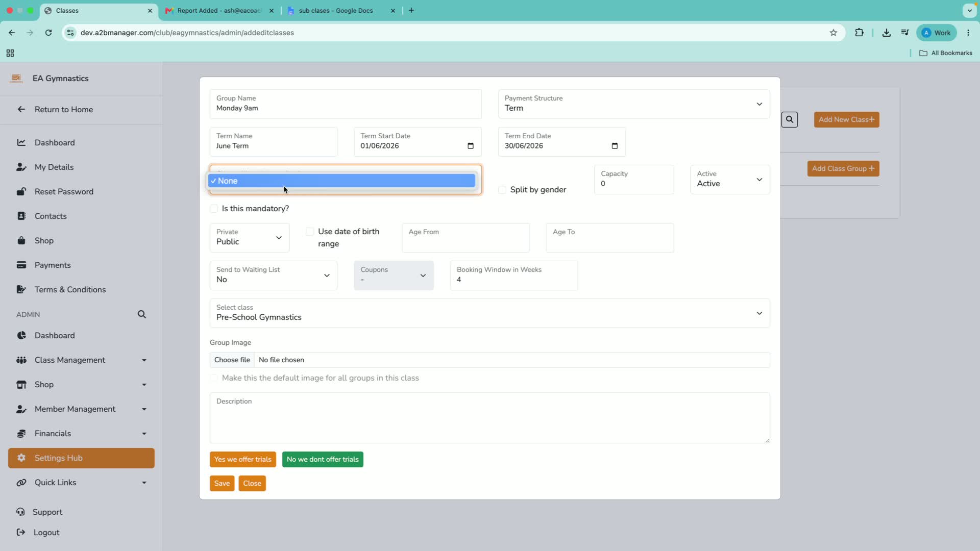Click the search icon beside Add New Class
980x551 pixels.
[790, 119]
